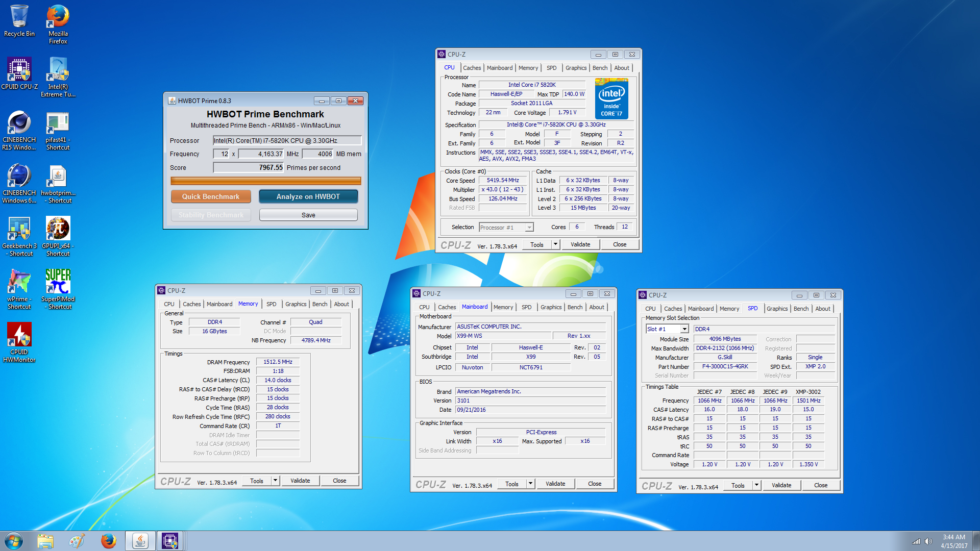Click the Intel Core i7 logo in CPU-Z
Image resolution: width=980 pixels, height=551 pixels.
tap(611, 99)
